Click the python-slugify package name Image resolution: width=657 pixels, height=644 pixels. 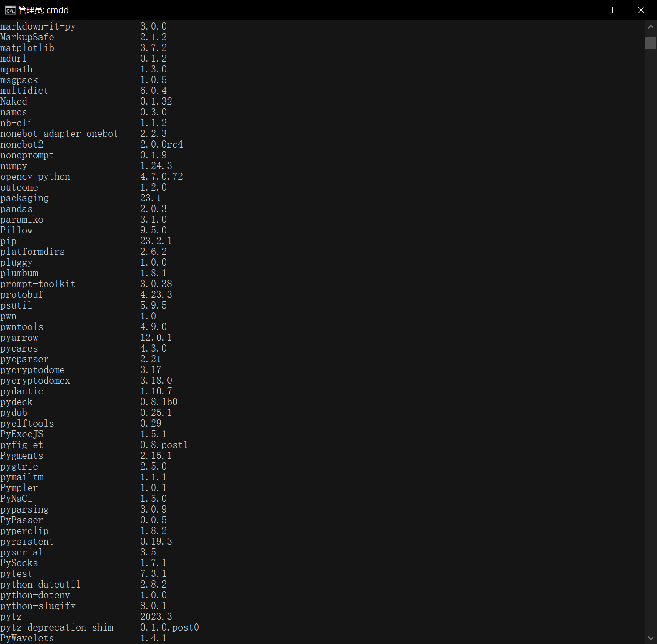pos(38,606)
